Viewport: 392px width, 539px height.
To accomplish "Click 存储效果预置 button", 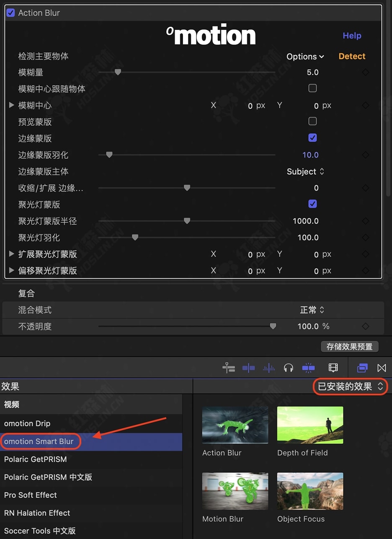I will coord(349,347).
